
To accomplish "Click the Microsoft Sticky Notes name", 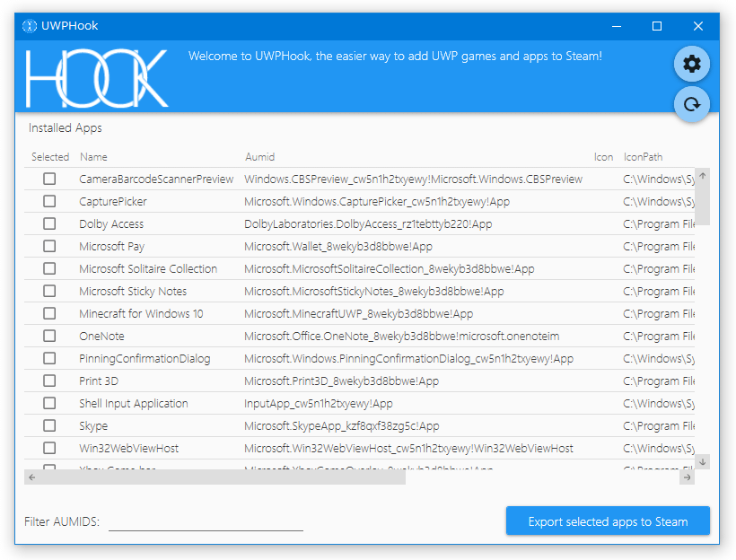I will [133, 291].
